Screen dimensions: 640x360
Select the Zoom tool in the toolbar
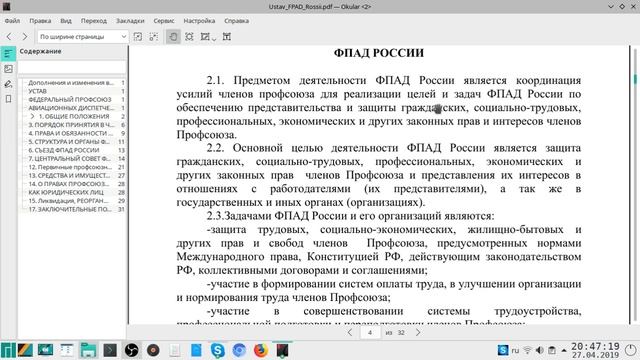pos(189,37)
